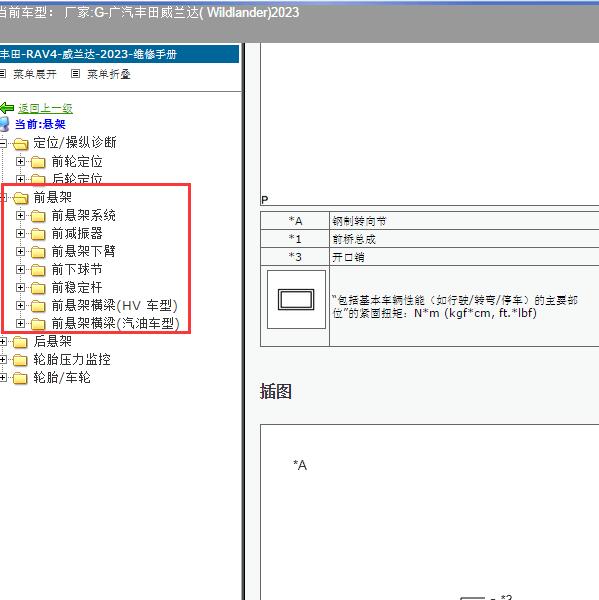Click the *1 legend cell
The width and height of the screenshot is (599, 600).
(x=295, y=239)
